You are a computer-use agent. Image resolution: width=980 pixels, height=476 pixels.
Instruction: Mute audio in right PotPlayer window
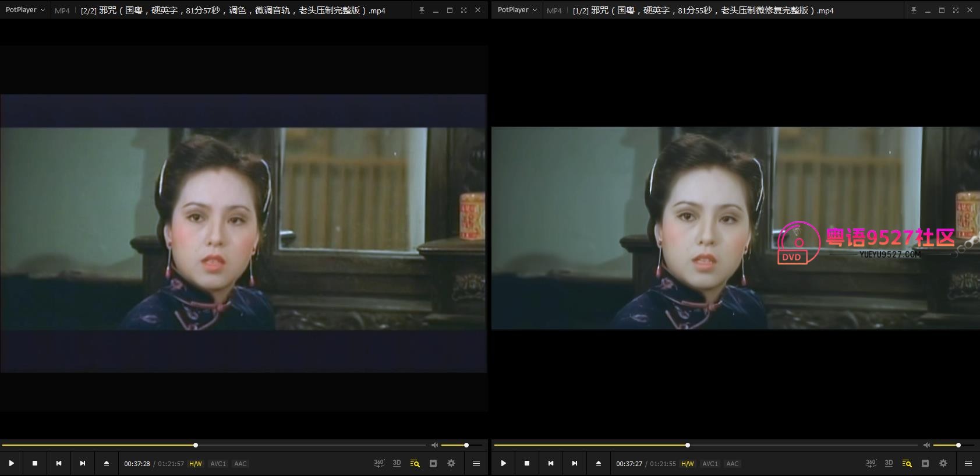[926, 445]
